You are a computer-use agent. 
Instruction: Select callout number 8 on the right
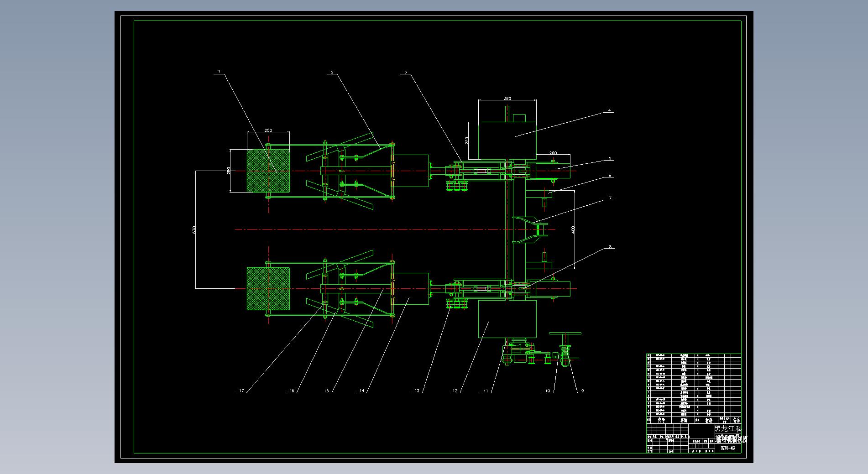[x=610, y=247]
